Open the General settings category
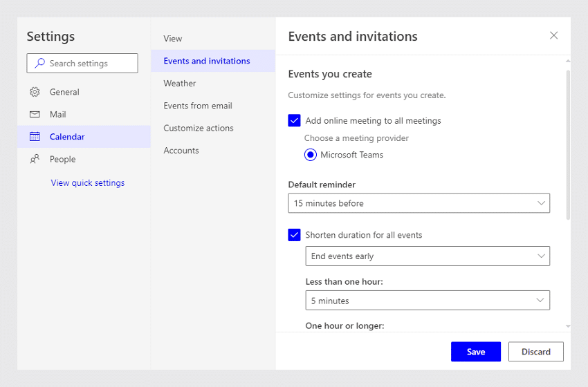Image resolution: width=588 pixels, height=387 pixels. point(84,92)
